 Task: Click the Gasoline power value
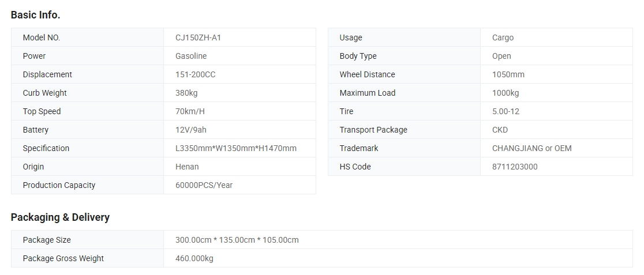(x=191, y=56)
